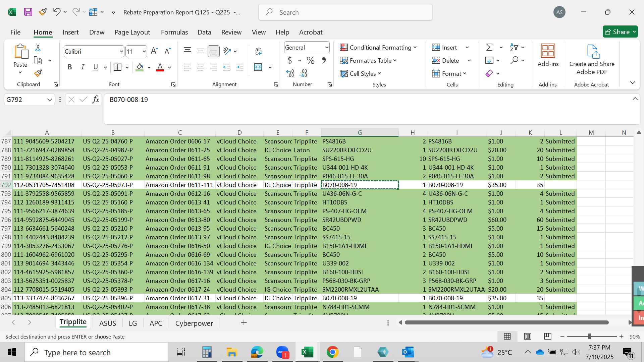Viewport: 644px width, 362px height.
Task: Open the font name Calibri dropdown
Action: pos(121,52)
